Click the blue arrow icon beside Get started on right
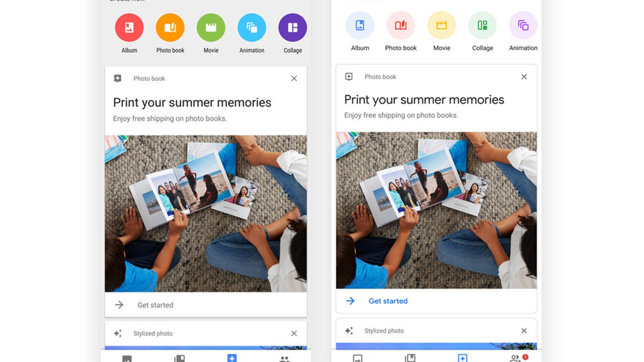 tap(351, 301)
